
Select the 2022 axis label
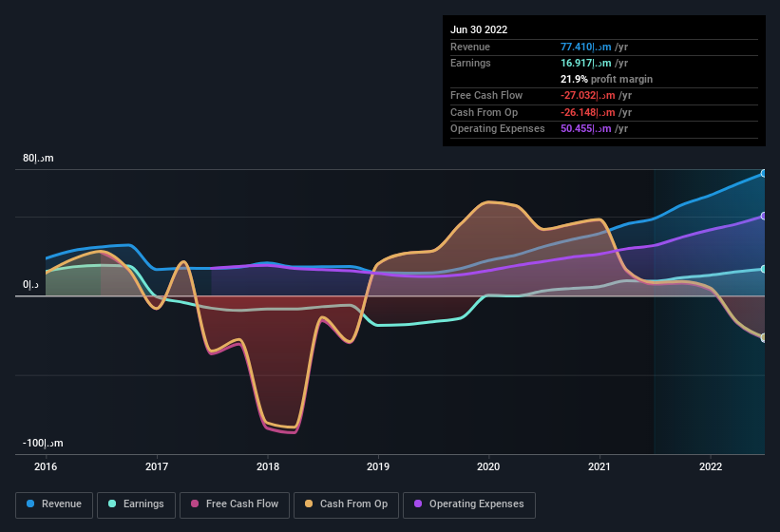711,466
